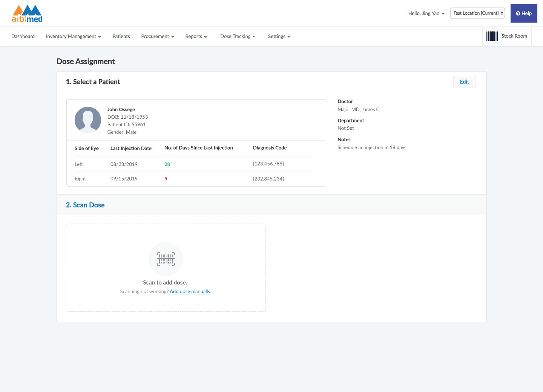Image resolution: width=543 pixels, height=392 pixels.
Task: Click patient name John Ossege
Action: tap(121, 109)
